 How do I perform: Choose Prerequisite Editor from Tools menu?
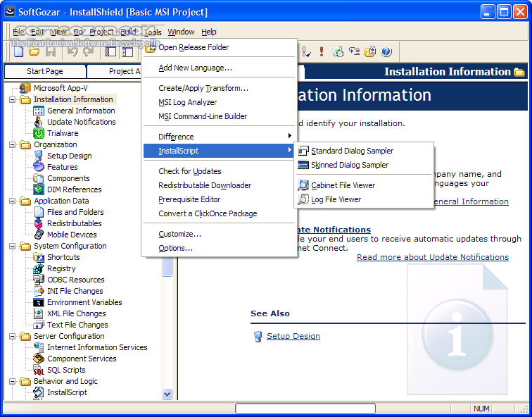coord(189,199)
